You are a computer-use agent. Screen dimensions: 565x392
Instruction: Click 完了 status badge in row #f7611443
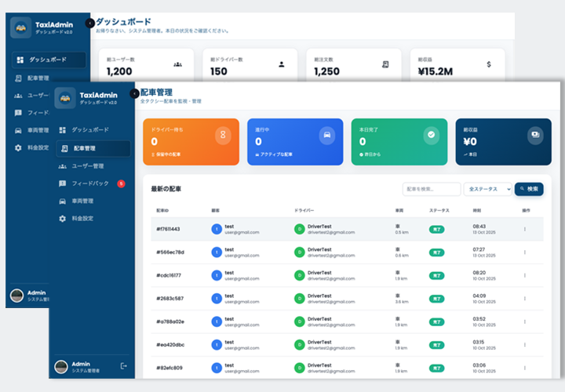(437, 229)
